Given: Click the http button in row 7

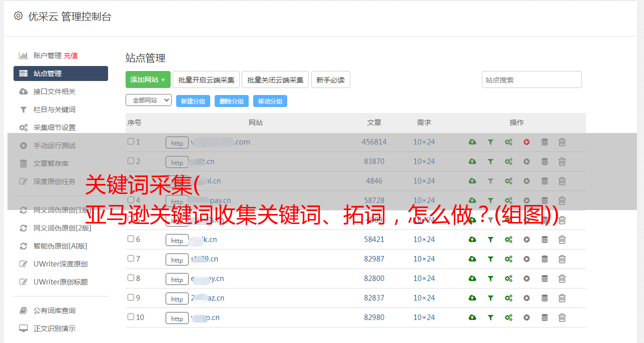Looking at the screenshot, I should 177,259.
